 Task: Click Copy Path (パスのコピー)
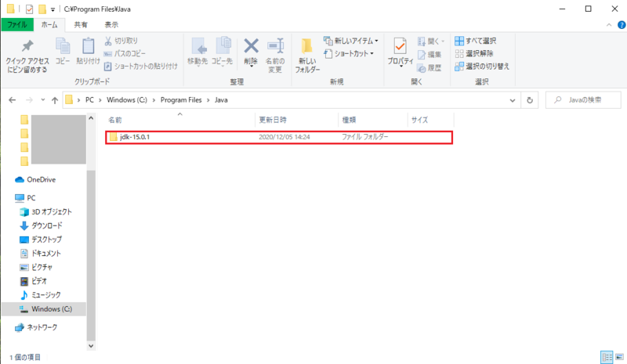point(125,53)
